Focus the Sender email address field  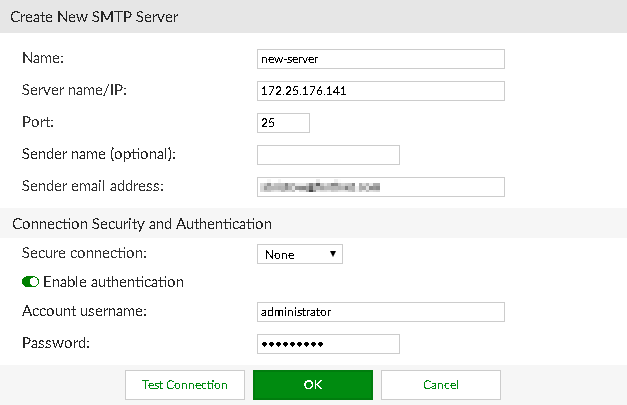[x=380, y=187]
